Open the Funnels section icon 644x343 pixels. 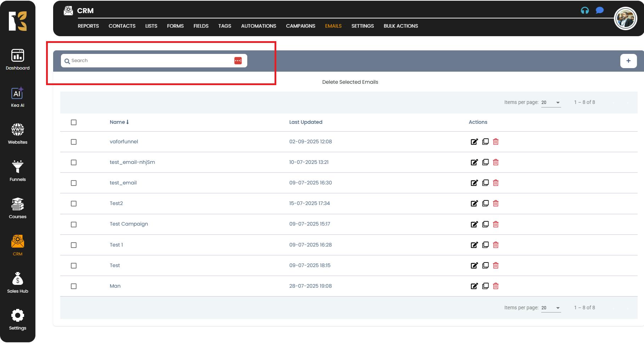pos(17,167)
